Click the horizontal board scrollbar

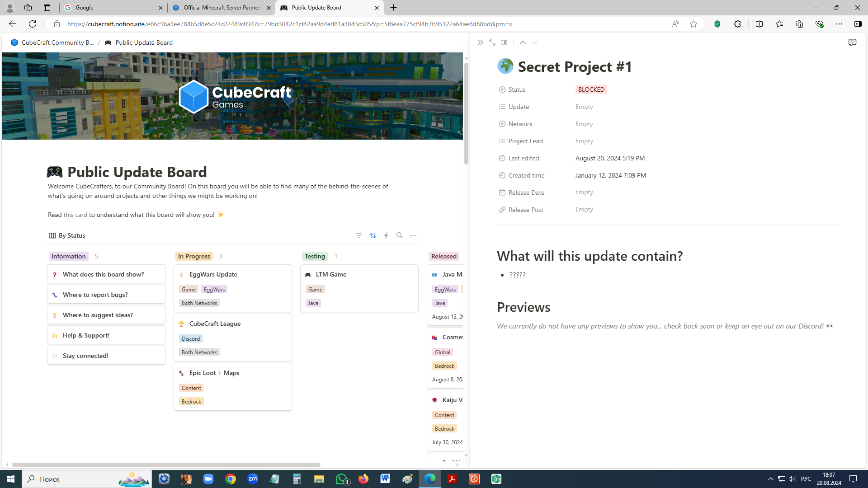pos(166,465)
